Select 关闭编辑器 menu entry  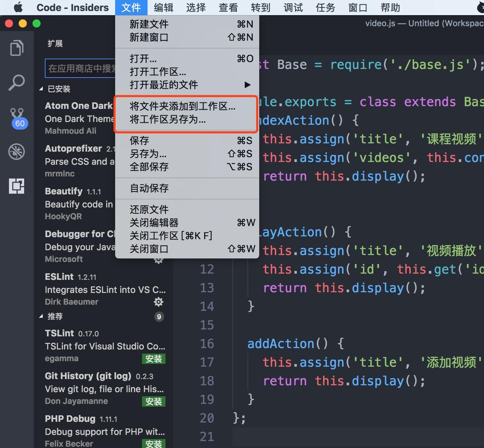point(187,223)
